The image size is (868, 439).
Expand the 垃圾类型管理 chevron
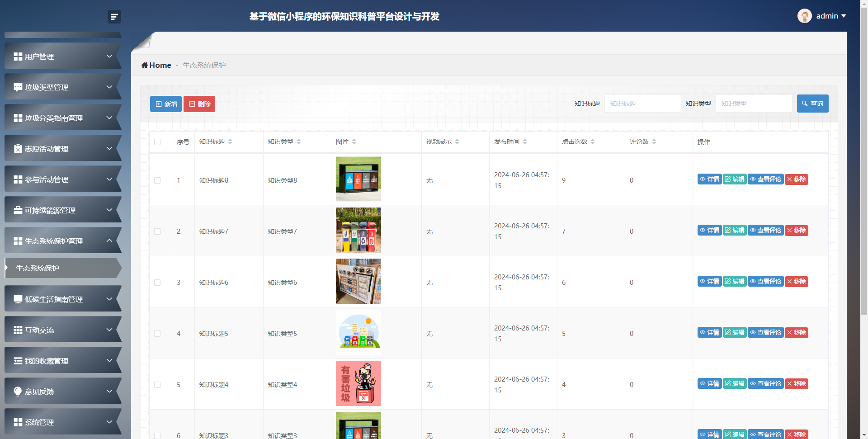point(109,87)
